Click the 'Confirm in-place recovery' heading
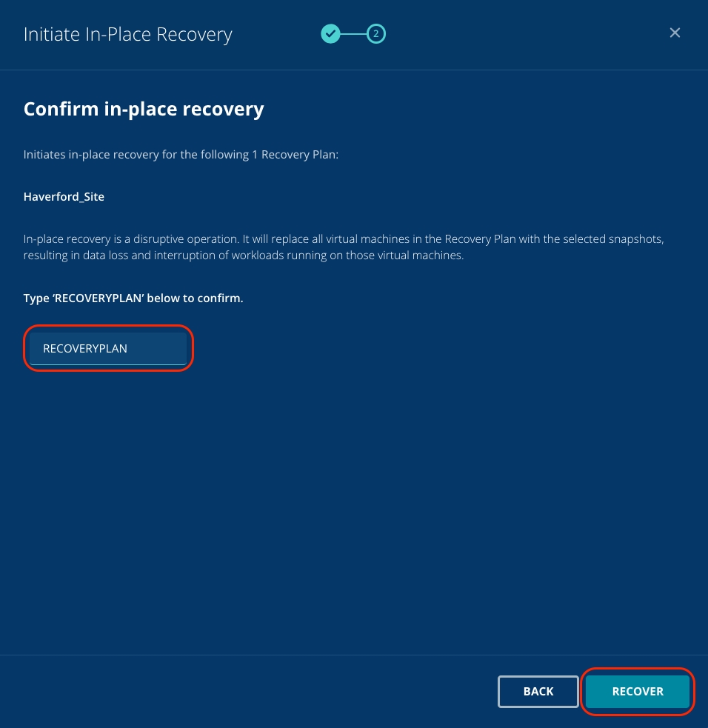 pos(144,110)
